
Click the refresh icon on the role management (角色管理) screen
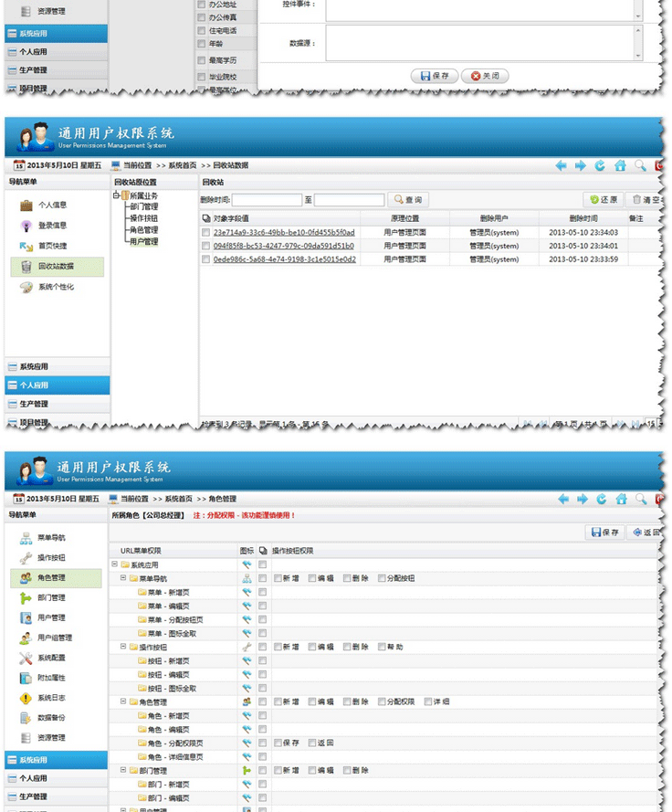click(602, 500)
